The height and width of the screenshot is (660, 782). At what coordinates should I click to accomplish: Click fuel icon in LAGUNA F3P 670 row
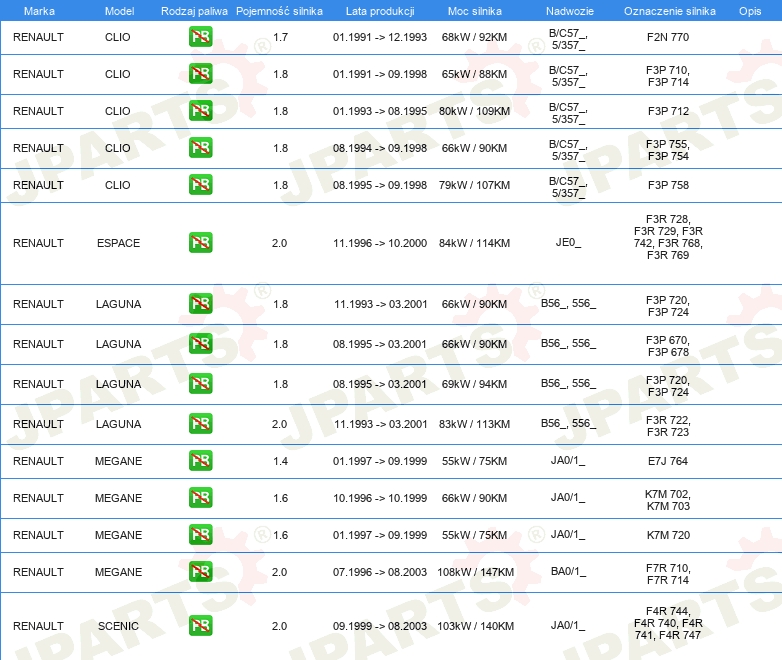point(200,343)
